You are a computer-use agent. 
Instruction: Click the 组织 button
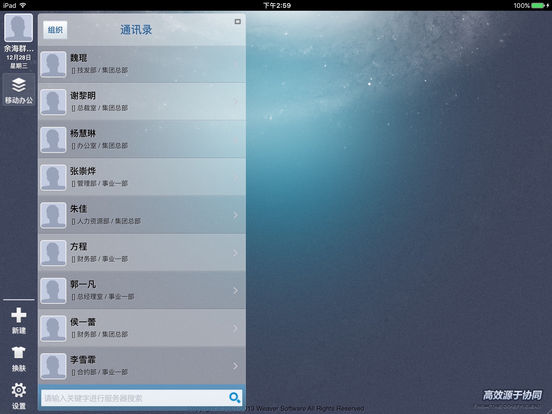click(x=55, y=30)
